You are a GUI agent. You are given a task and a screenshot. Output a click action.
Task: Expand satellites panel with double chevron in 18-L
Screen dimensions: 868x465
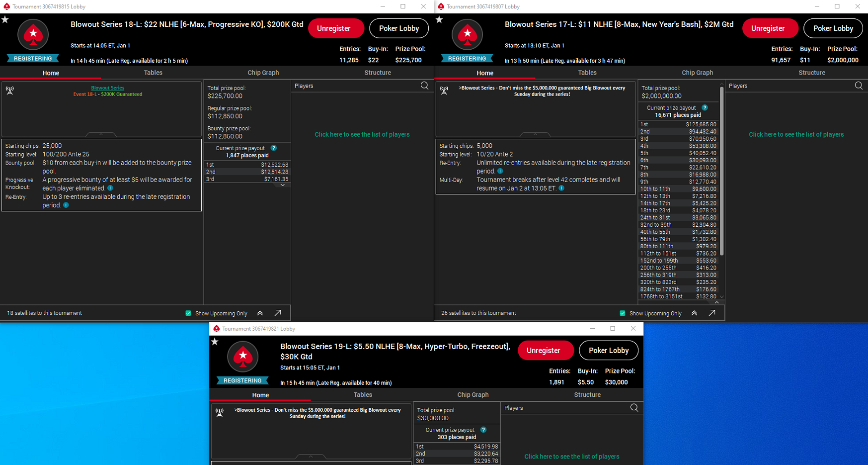pos(260,313)
